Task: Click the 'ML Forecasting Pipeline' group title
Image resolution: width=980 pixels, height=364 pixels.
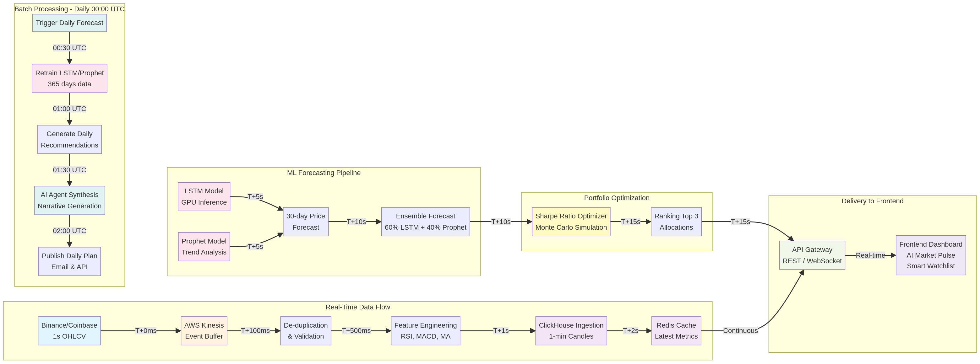Action: click(324, 173)
